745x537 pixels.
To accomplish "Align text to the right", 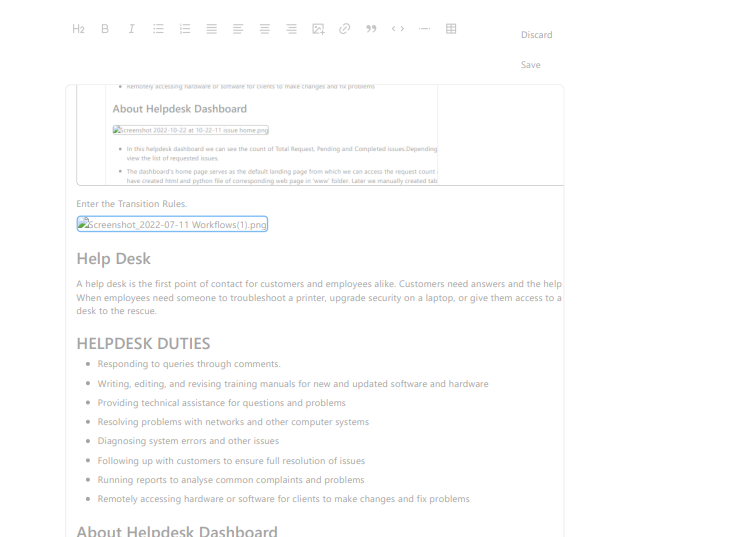I will 291,29.
